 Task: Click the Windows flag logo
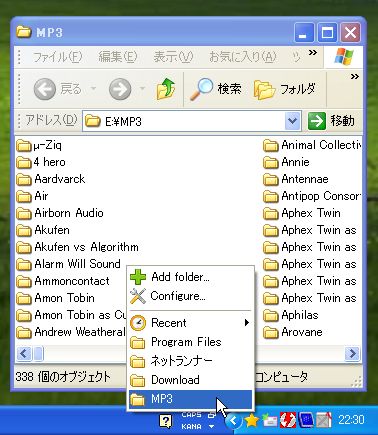[344, 57]
